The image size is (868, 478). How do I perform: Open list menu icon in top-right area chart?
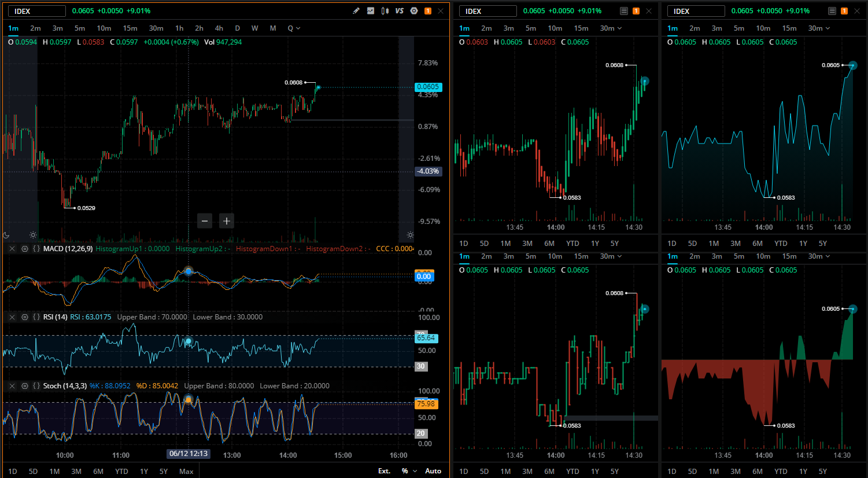point(832,11)
